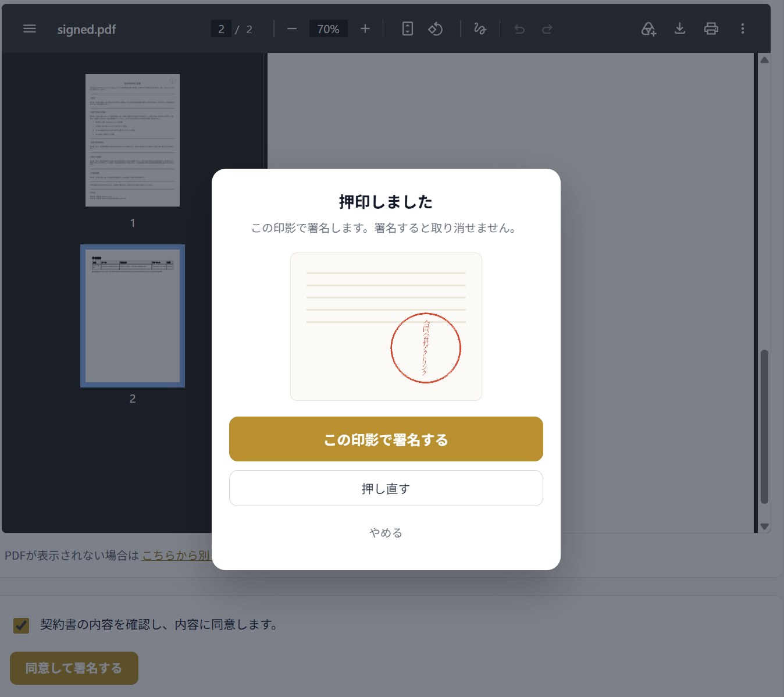
Task: Click the 同意して署名する button
Action: (x=74, y=668)
